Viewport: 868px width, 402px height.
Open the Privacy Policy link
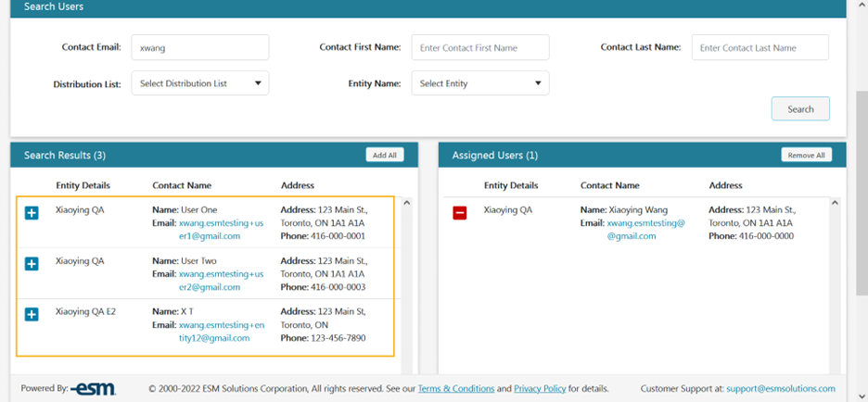(x=540, y=388)
